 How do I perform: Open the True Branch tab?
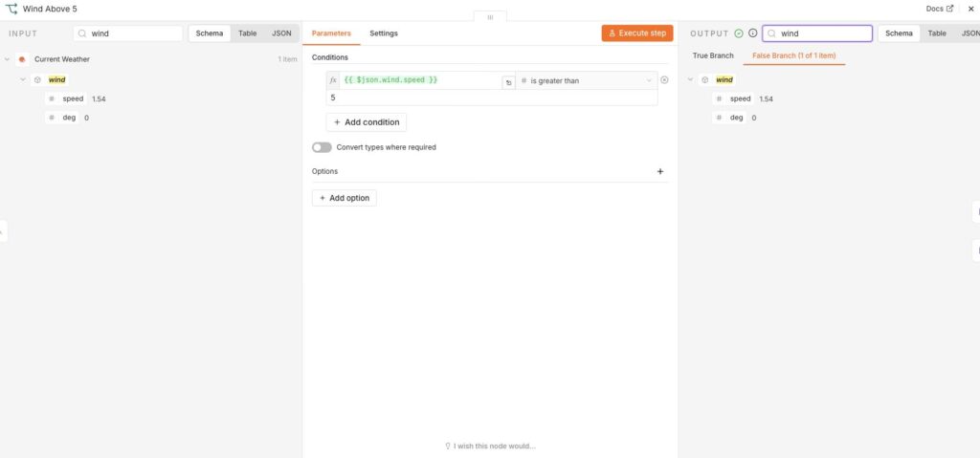click(x=712, y=55)
